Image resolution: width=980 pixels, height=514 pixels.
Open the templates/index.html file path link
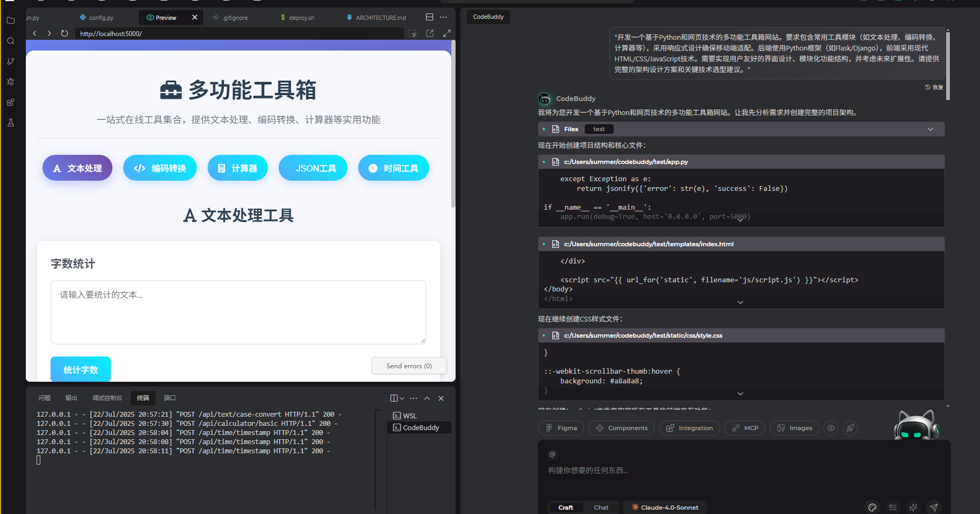[649, 244]
